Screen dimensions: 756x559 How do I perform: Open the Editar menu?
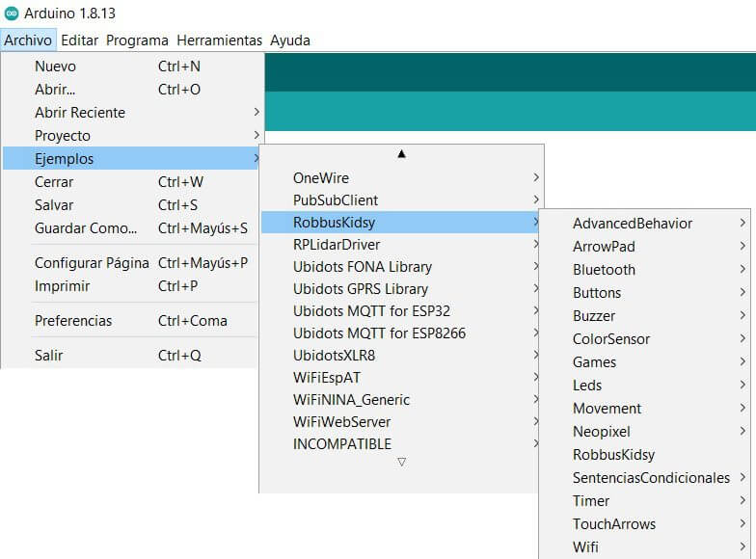coord(79,40)
